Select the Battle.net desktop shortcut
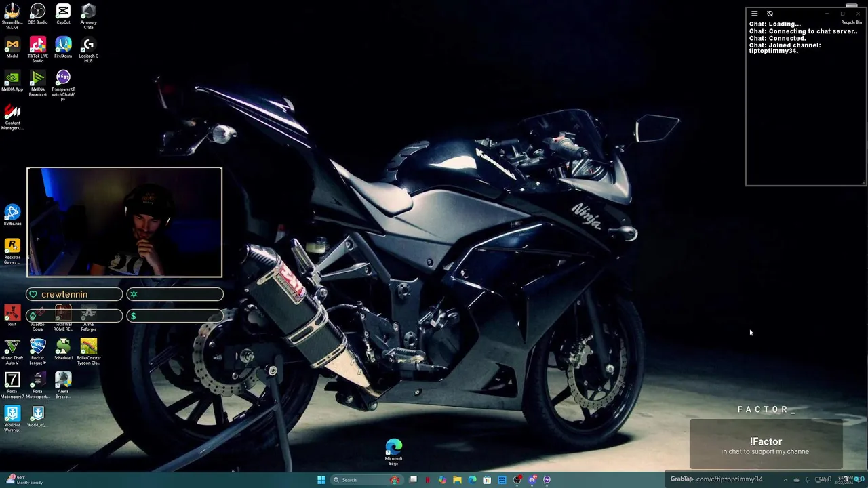This screenshot has width=868, height=488. coord(12,216)
